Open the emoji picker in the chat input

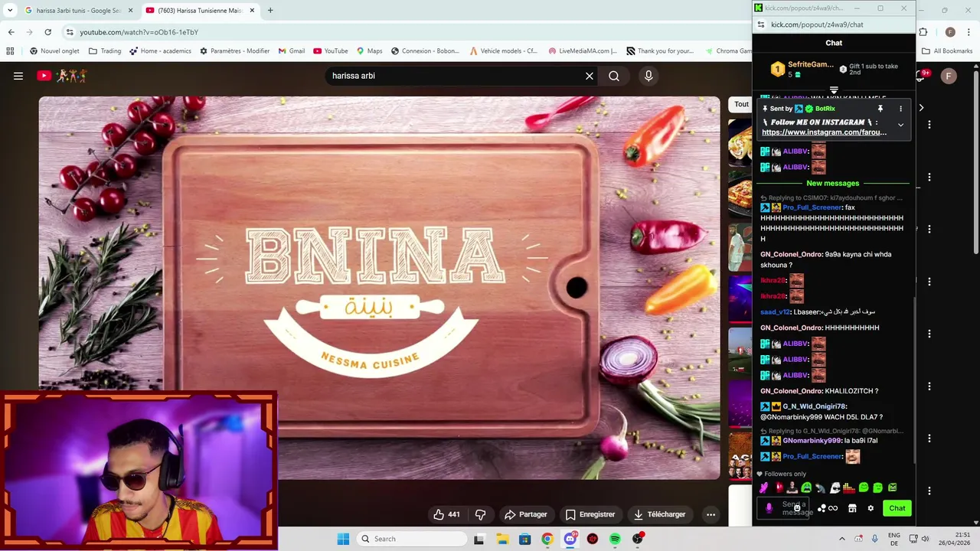point(797,508)
